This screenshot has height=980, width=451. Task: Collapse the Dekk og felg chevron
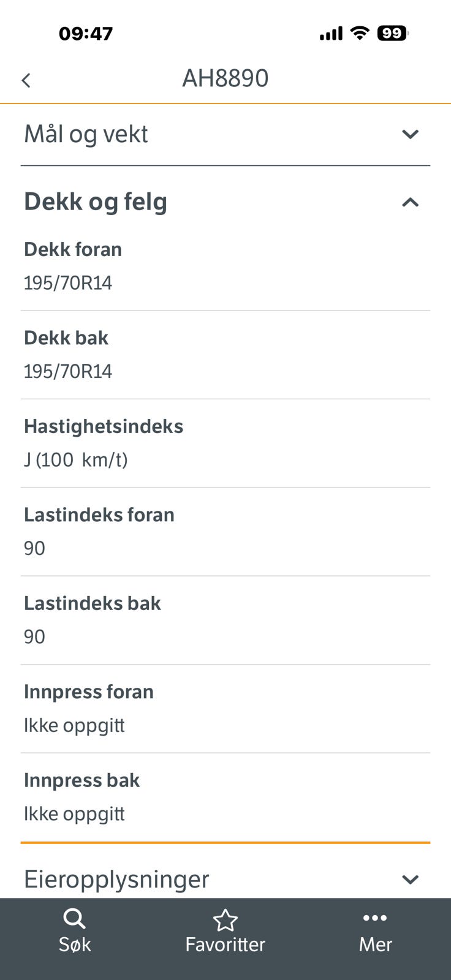tap(410, 202)
